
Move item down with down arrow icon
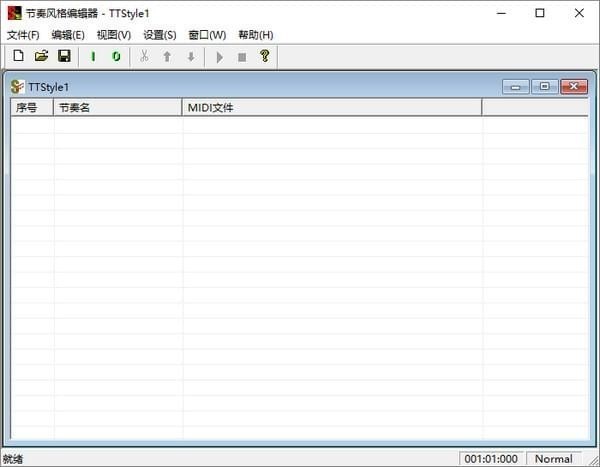[x=191, y=57]
